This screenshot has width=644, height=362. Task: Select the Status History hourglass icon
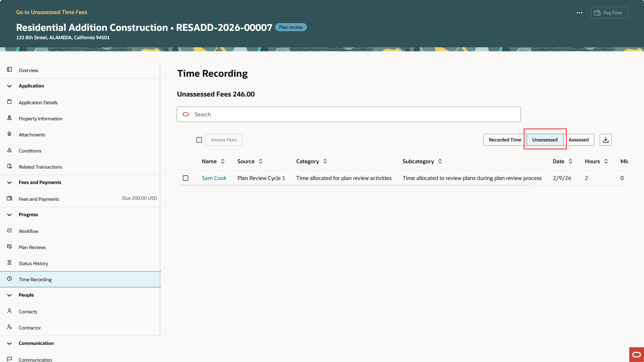pyautogui.click(x=9, y=262)
